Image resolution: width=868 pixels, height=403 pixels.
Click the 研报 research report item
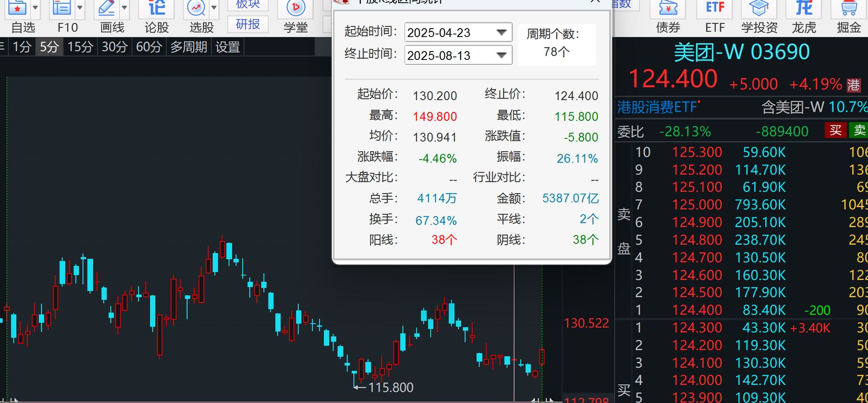(248, 25)
